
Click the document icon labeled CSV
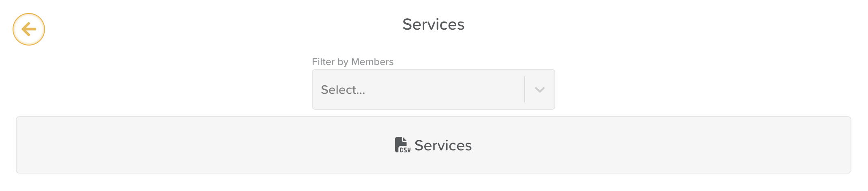(402, 145)
